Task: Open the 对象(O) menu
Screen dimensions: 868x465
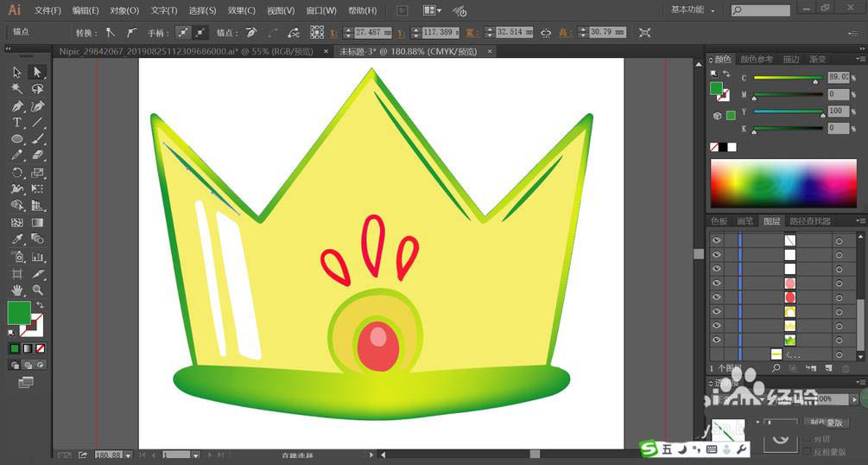Action: 124,10
